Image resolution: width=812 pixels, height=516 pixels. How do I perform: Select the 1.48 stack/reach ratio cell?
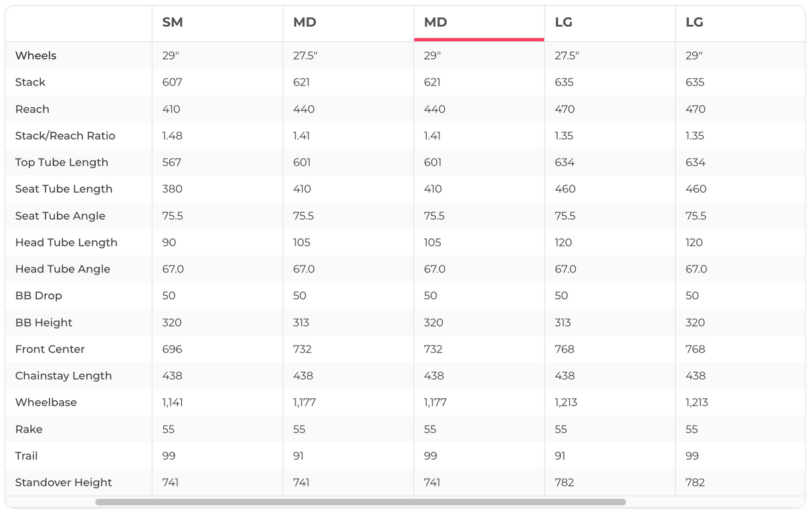tap(172, 136)
